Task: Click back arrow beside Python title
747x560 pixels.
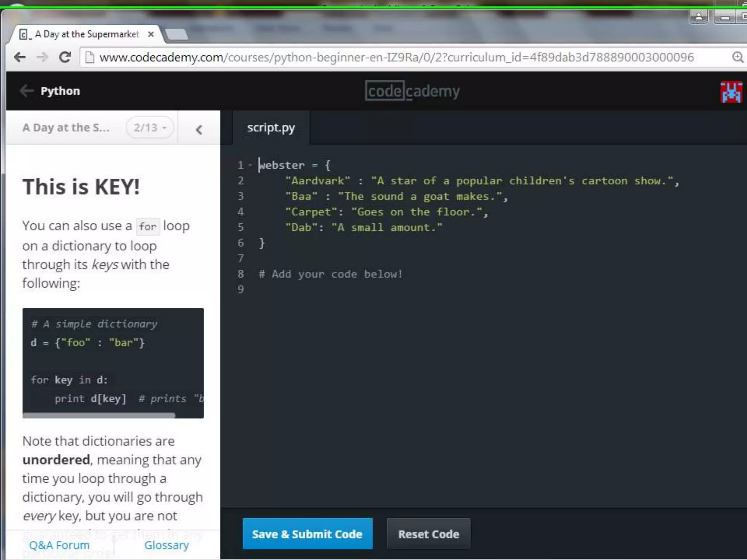Action: (x=27, y=91)
